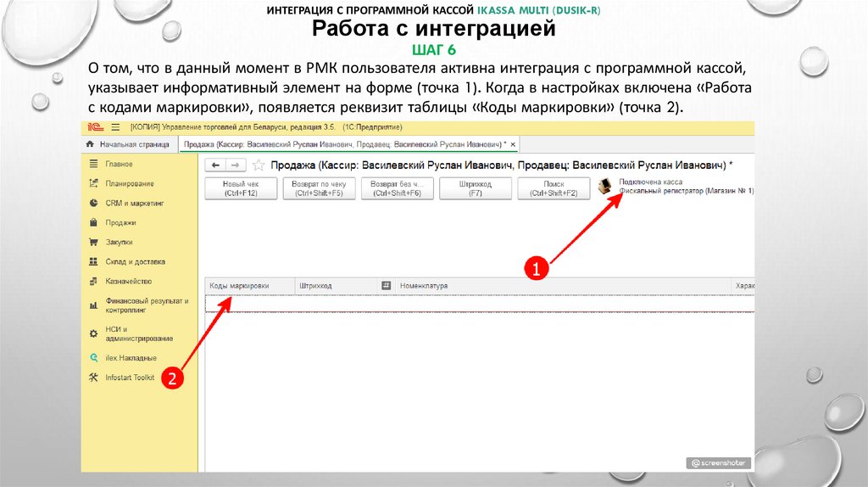This screenshot has width=868, height=487.
Task: Click the Продажи shopping bag icon
Action: point(93,223)
